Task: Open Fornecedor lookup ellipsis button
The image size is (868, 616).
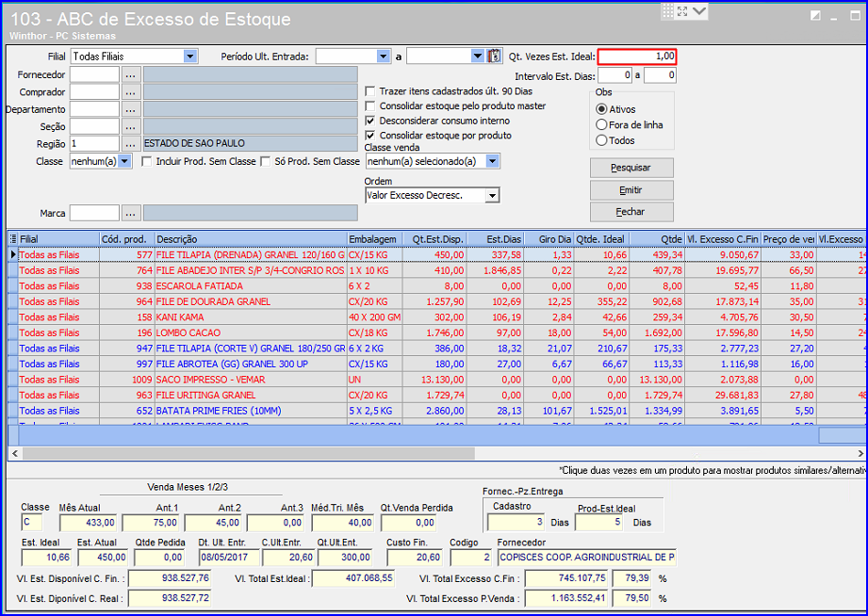Action: [x=130, y=74]
